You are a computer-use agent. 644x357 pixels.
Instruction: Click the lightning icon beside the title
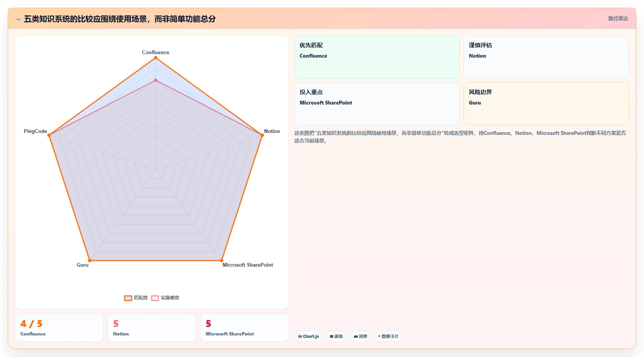[18, 19]
